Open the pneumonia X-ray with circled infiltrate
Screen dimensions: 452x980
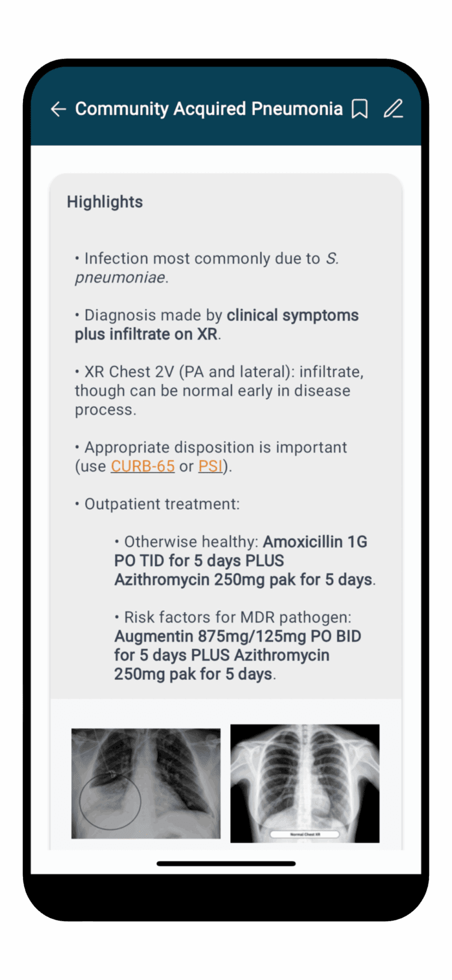(146, 783)
